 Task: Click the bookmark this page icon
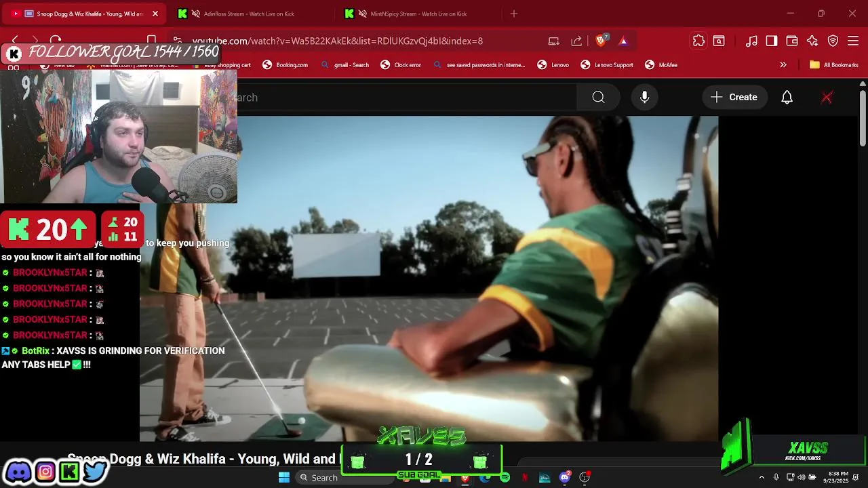(x=152, y=41)
